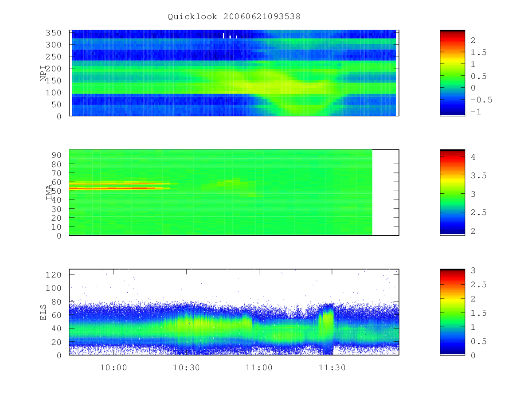Screen dimensions: 532x399
Task: Click the -0.5 label on NPI colorbar
Action: [x=481, y=100]
